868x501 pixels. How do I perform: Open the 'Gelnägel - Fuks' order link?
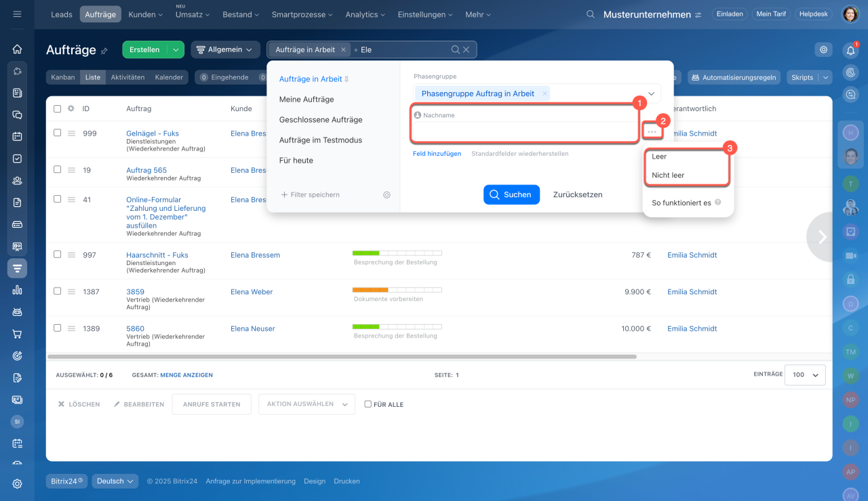[x=153, y=134]
